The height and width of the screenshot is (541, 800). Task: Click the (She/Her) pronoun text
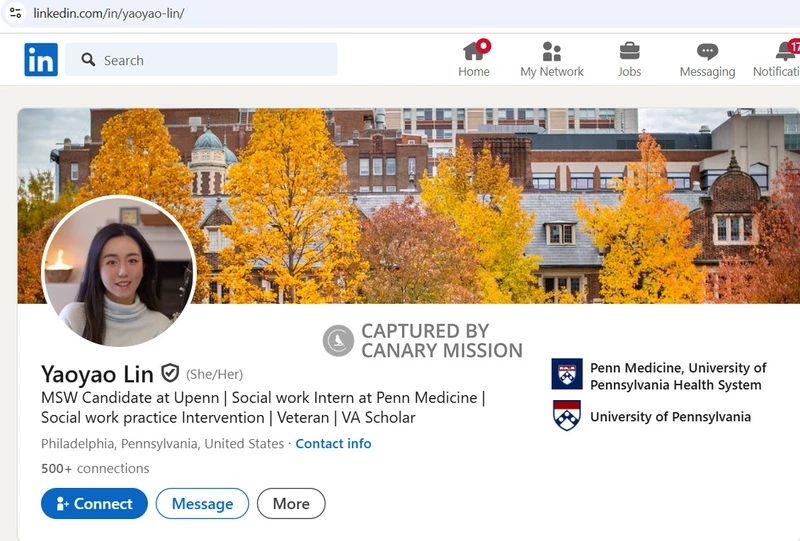(214, 375)
